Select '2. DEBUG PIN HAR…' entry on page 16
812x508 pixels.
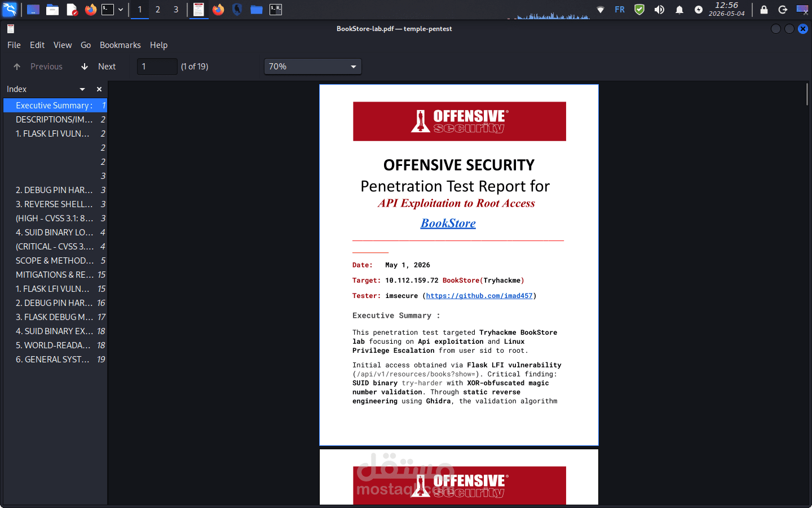pos(55,303)
